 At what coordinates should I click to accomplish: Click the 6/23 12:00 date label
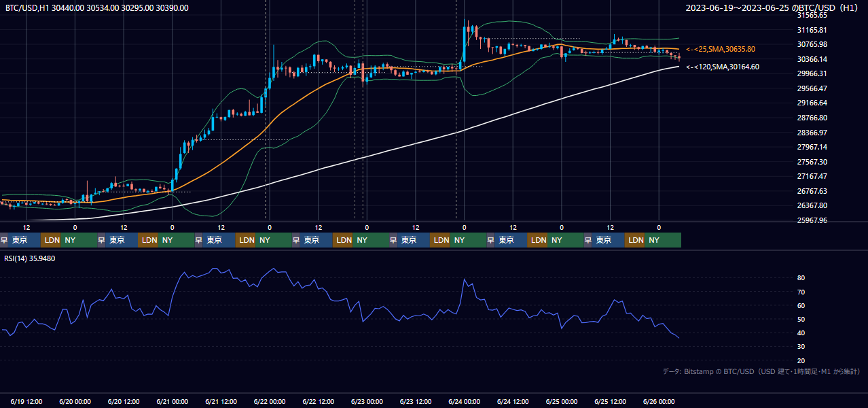point(416,401)
